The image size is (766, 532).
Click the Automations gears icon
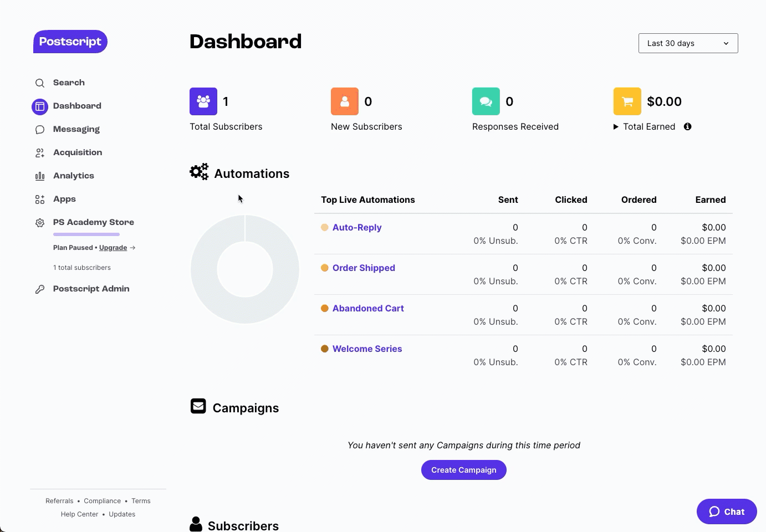pyautogui.click(x=199, y=172)
